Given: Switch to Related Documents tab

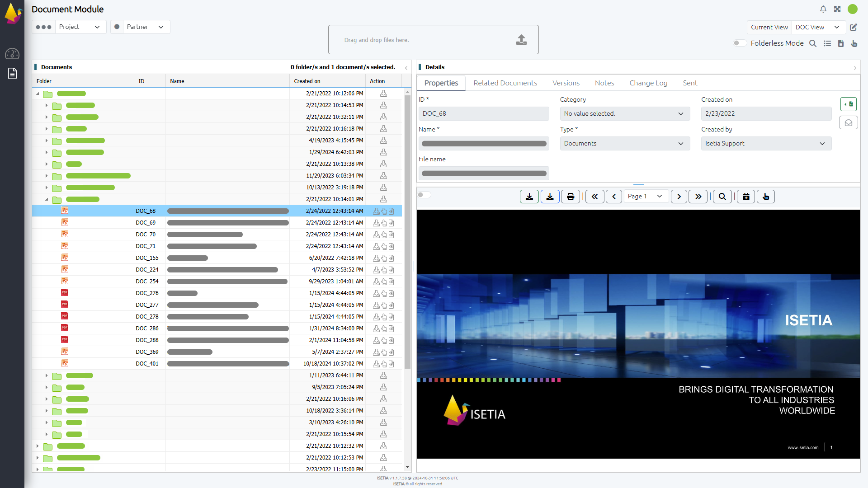Looking at the screenshot, I should point(505,83).
